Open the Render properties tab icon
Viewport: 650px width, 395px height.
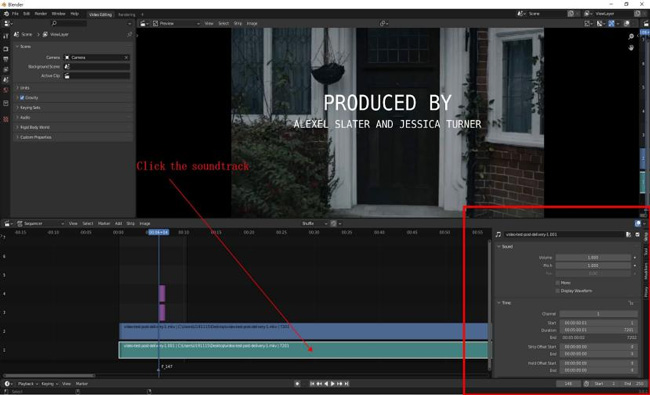(x=6, y=49)
